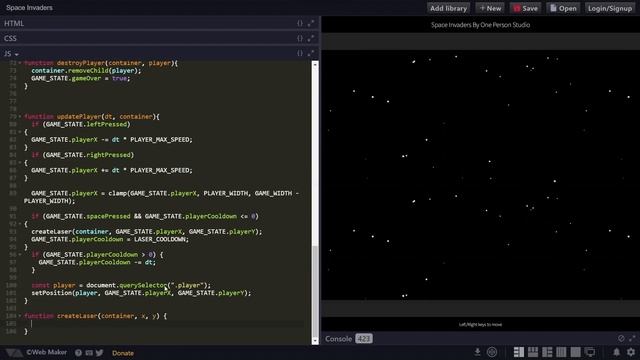Fold the playerCooldown > 0 if block
This screenshot has width=640, height=360.
20,255
